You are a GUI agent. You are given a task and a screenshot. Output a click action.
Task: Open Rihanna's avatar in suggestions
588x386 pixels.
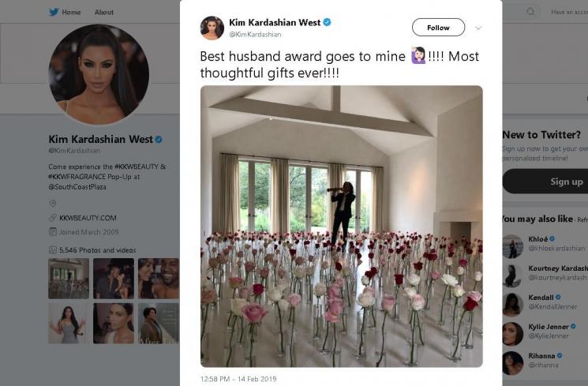512,362
